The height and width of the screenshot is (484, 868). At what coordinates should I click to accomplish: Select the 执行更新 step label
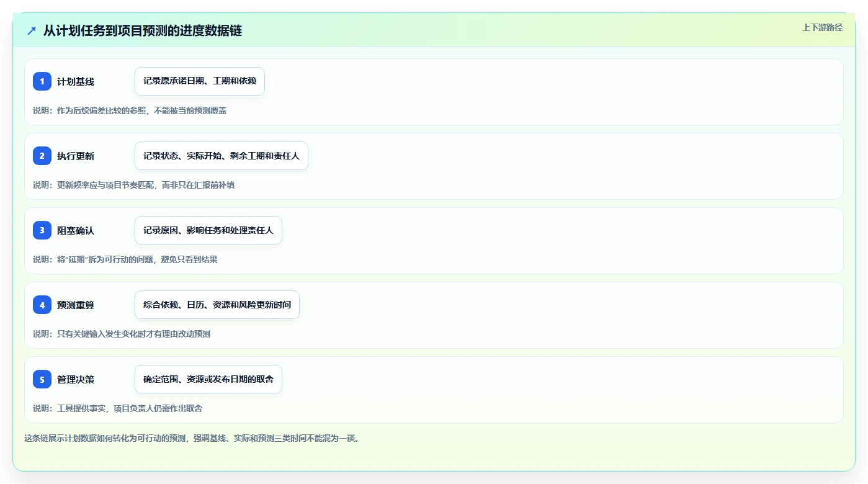76,156
